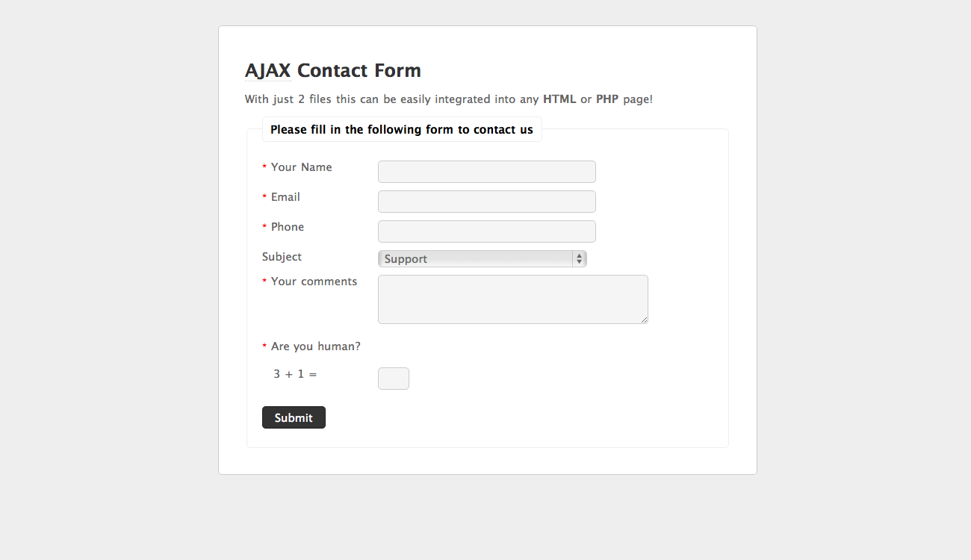Click the "Email" field label
This screenshot has height=560, width=971.
285,197
